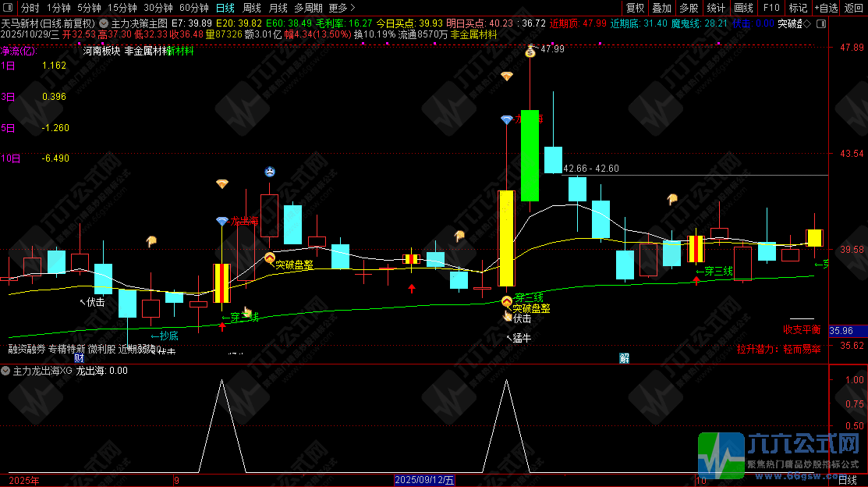Click the orange 突破盘整 signal icon
Screen dimensions: 868x487
click(x=269, y=258)
